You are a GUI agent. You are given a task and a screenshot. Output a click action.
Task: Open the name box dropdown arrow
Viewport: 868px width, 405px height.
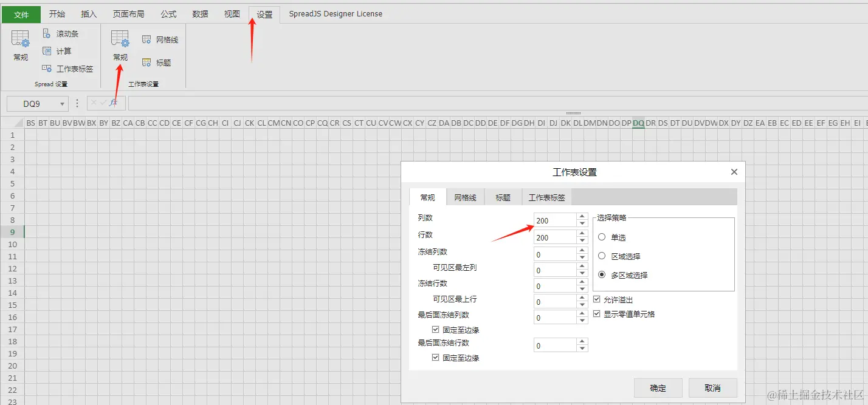point(61,104)
